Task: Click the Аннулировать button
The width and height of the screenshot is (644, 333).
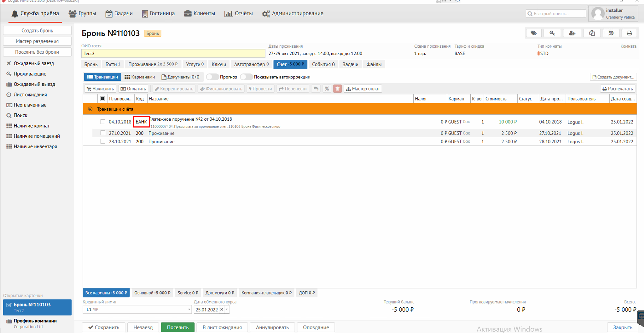Action: click(272, 327)
